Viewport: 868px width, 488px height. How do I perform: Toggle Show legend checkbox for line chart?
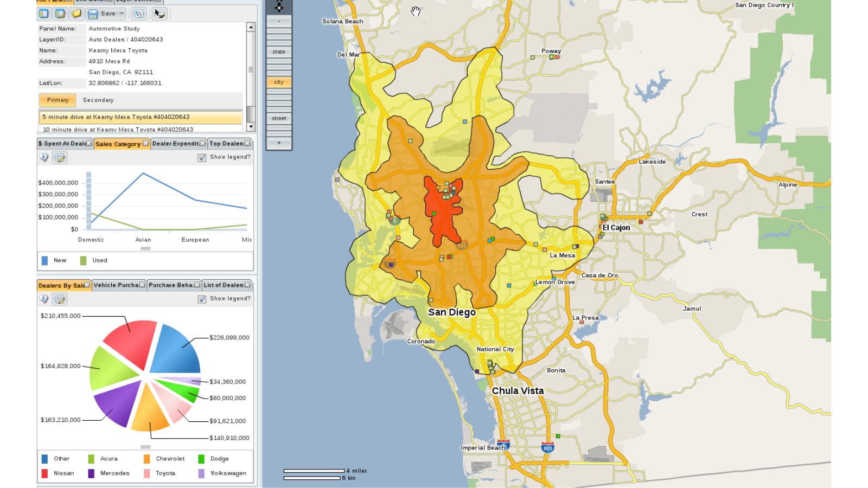[x=202, y=157]
